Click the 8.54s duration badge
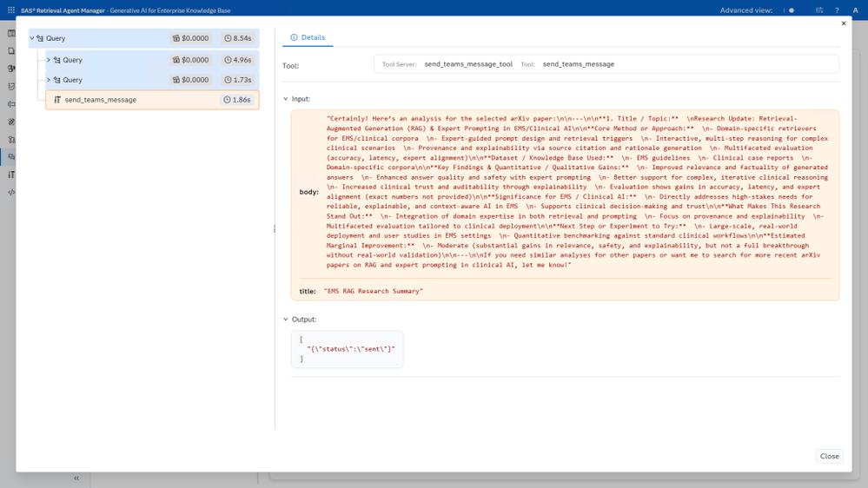 [x=238, y=38]
